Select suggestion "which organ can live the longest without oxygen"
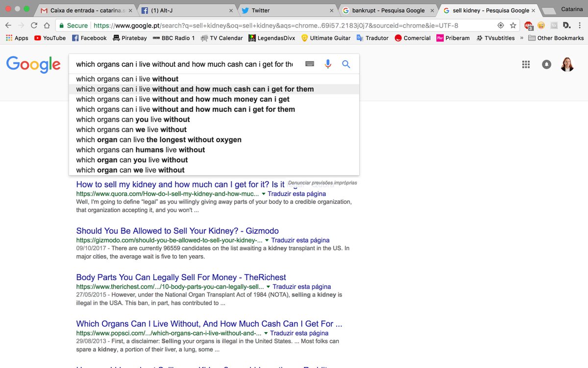Viewport: 588px width, 368px height. click(159, 140)
